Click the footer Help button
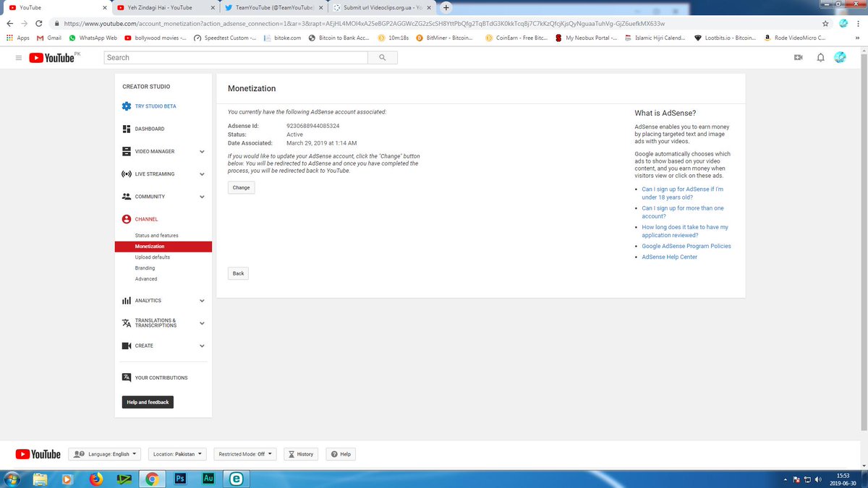Screen dimensions: 868x488 click(341, 454)
